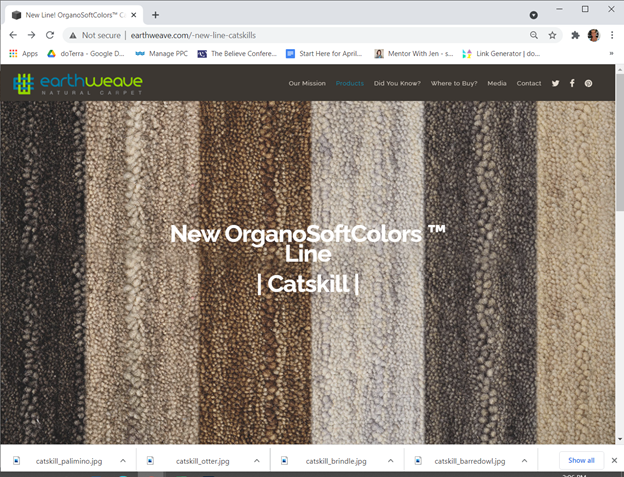Open the Our Mission menu item
This screenshot has width=624, height=477.
tap(307, 83)
